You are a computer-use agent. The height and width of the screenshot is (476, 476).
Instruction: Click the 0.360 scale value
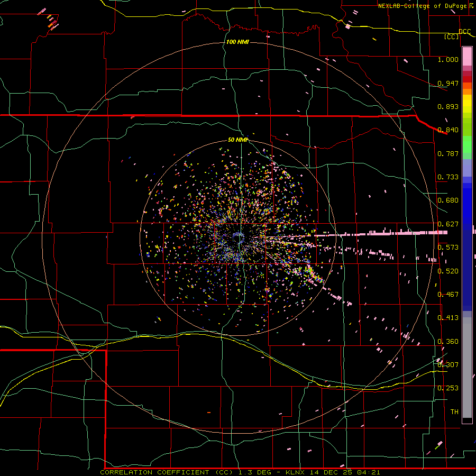point(448,342)
